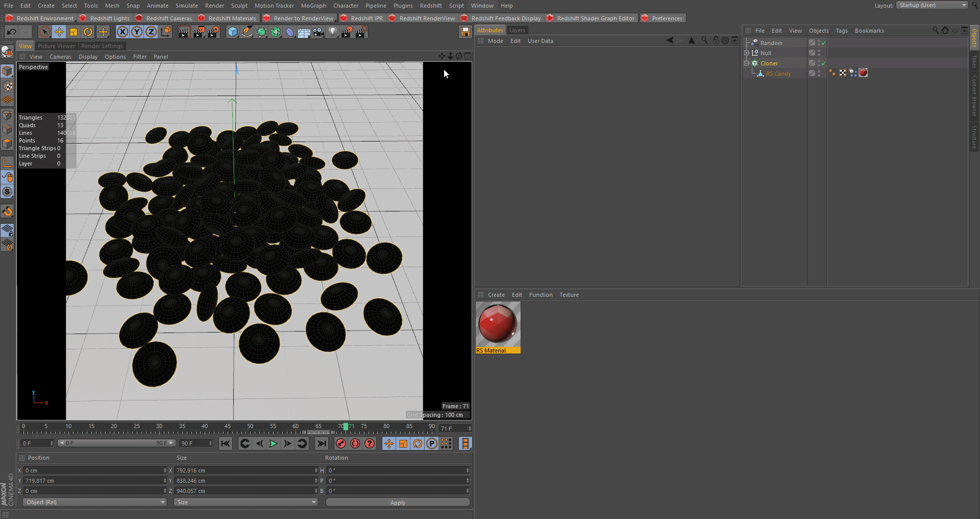Toggle the X-axis lock button
The image size is (980, 519).
(x=122, y=32)
